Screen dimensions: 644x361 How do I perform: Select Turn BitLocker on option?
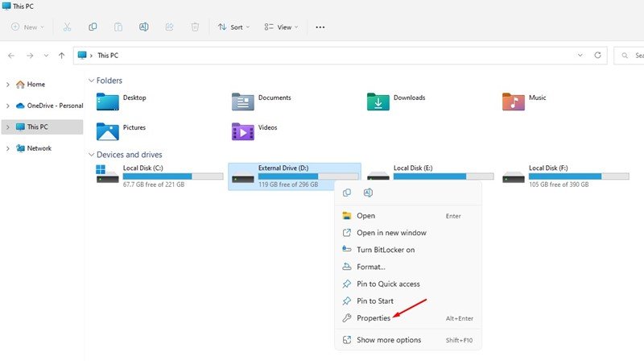(x=386, y=250)
